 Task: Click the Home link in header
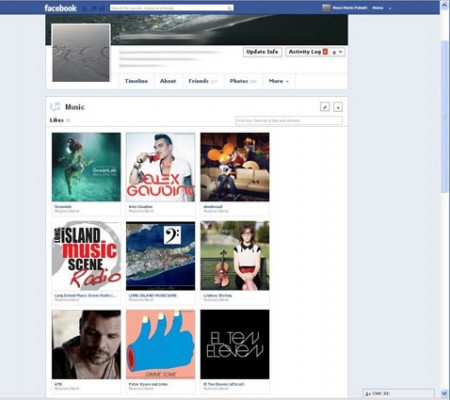[378, 8]
